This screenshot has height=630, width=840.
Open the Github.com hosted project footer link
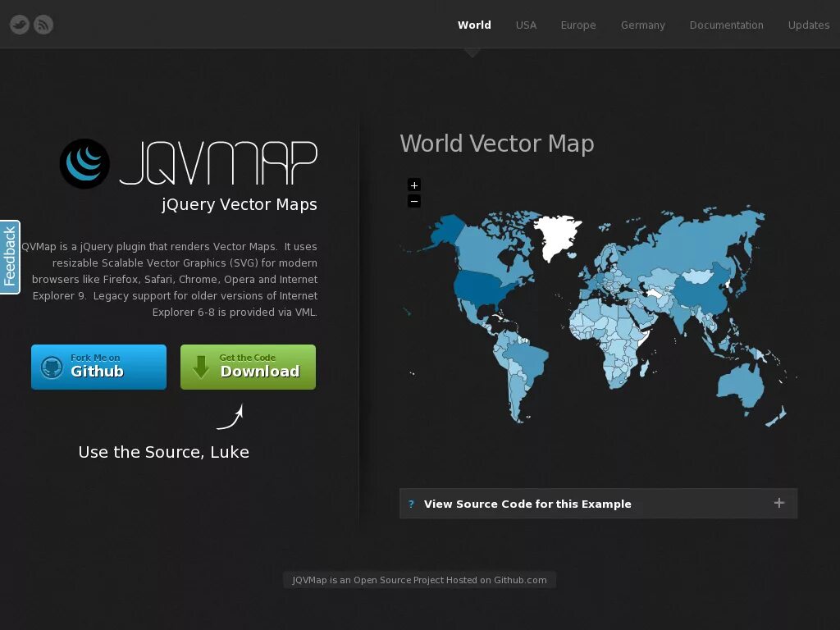coord(419,580)
